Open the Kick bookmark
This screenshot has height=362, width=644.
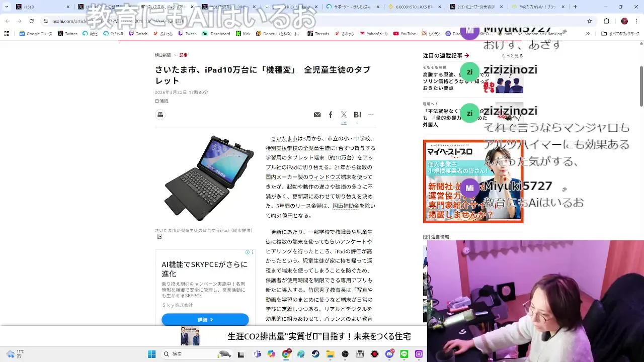[243, 34]
